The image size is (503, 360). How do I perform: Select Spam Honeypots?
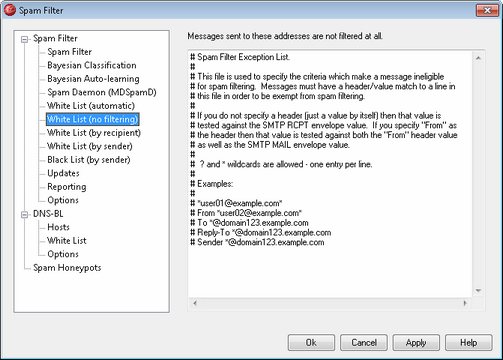(67, 268)
